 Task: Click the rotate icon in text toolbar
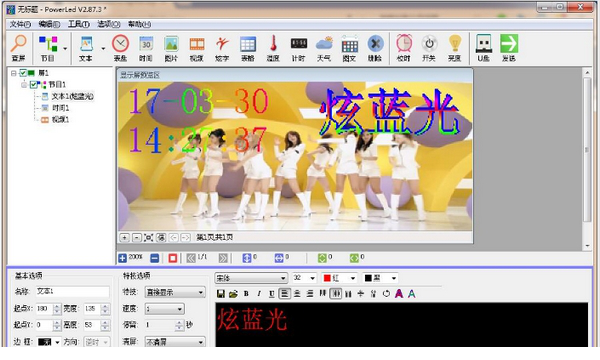tap(386, 294)
